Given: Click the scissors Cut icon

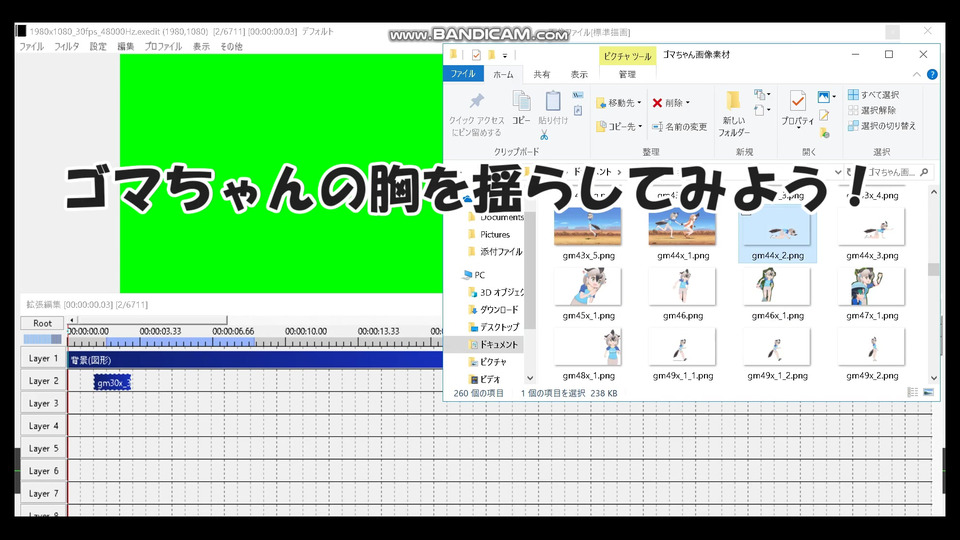Looking at the screenshot, I should click(544, 135).
